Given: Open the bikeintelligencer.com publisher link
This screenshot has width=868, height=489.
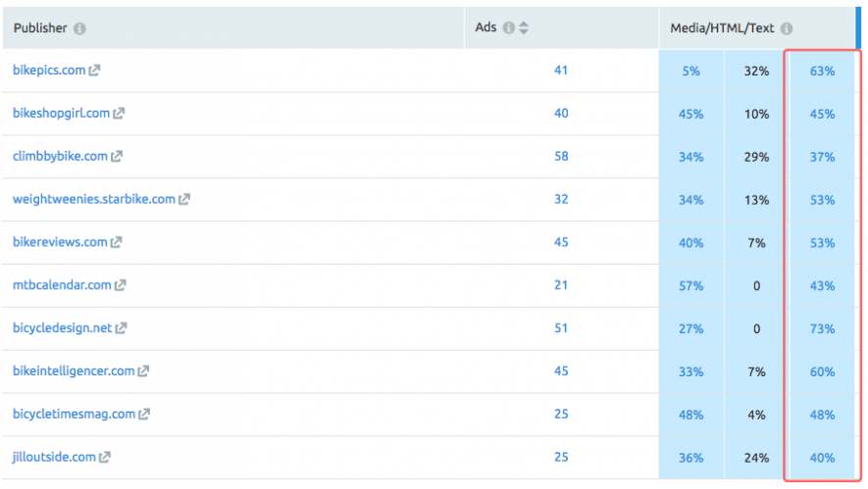Looking at the screenshot, I should (x=74, y=371).
